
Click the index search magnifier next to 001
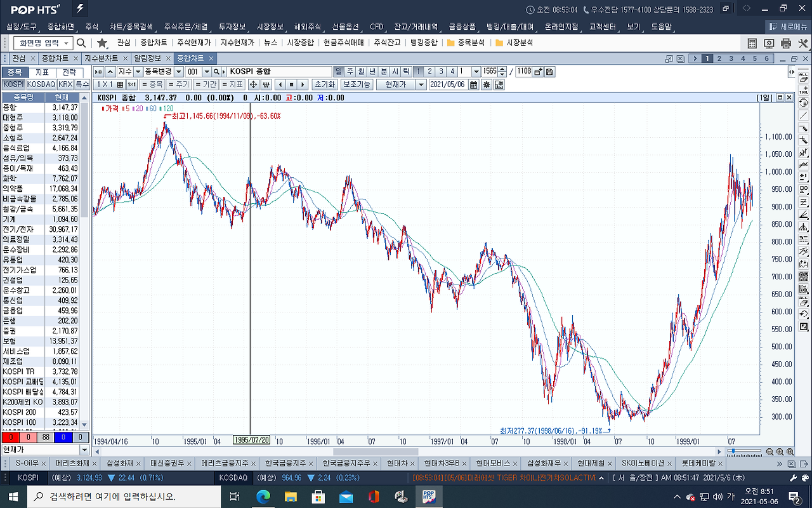[x=216, y=72]
